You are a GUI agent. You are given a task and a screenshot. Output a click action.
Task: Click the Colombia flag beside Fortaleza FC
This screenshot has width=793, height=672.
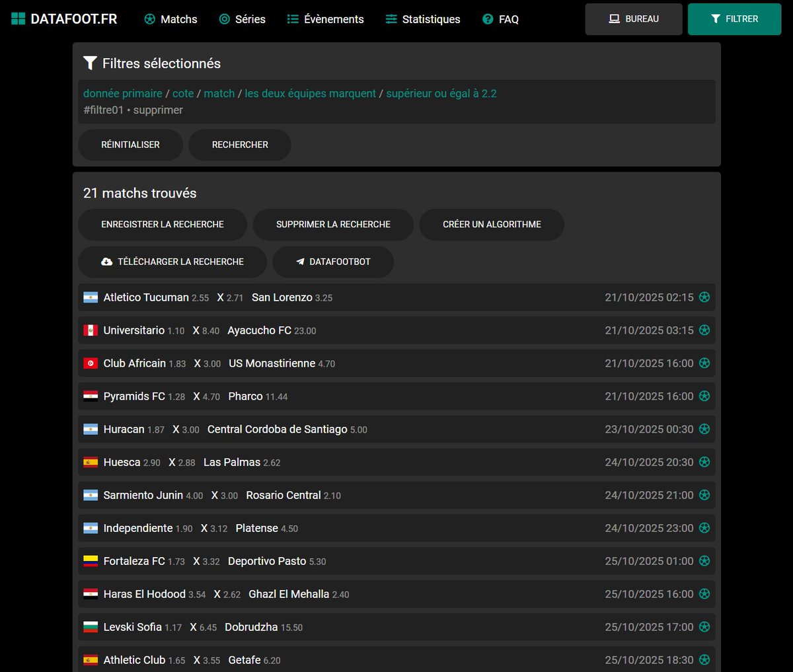[91, 561]
